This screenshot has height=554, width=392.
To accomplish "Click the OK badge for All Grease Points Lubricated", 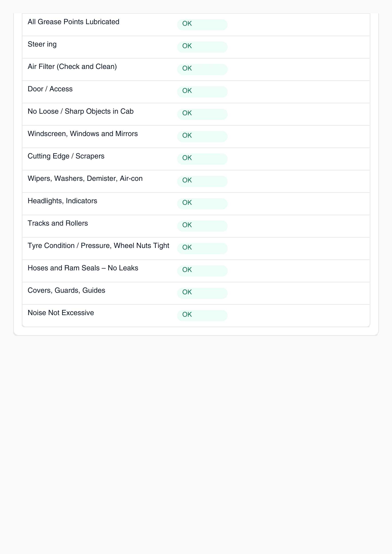I will coord(202,24).
